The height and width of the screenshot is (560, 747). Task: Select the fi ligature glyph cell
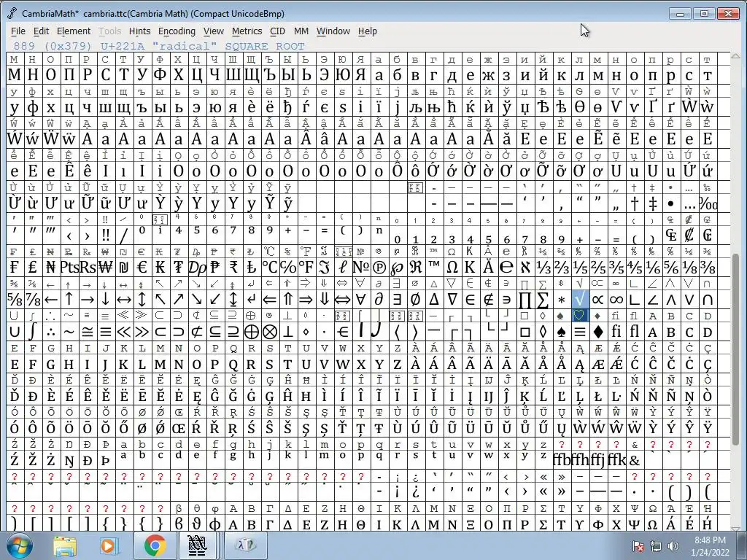click(x=616, y=332)
